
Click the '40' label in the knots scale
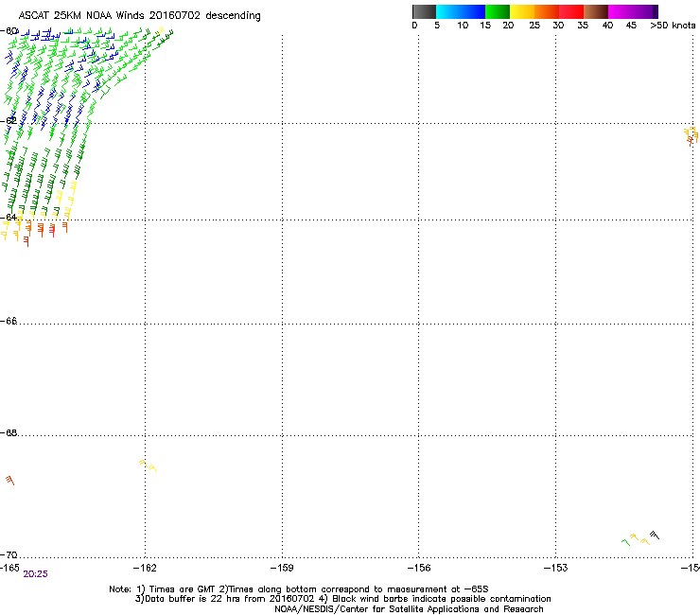(x=607, y=25)
